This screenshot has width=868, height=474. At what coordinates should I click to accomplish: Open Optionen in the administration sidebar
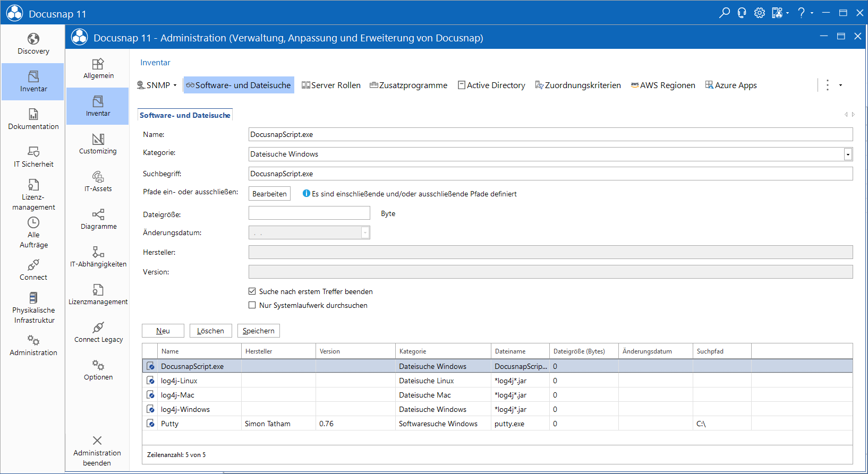(x=98, y=370)
